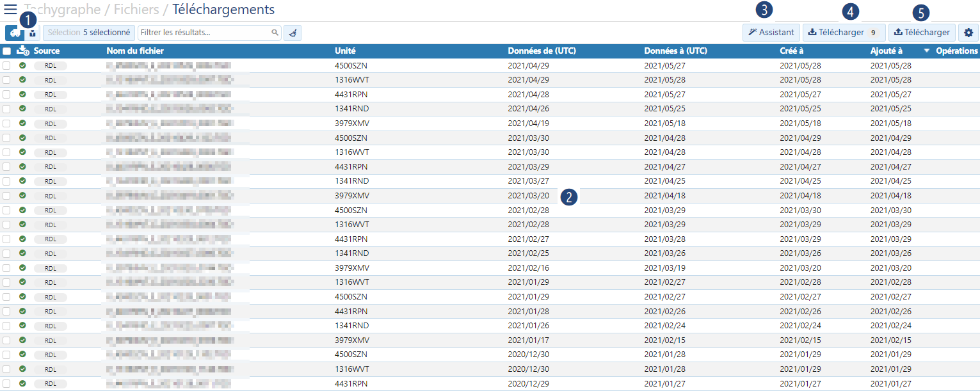Click unit 1341RND in 2021/01/26 row
980x391 pixels.
click(x=352, y=326)
